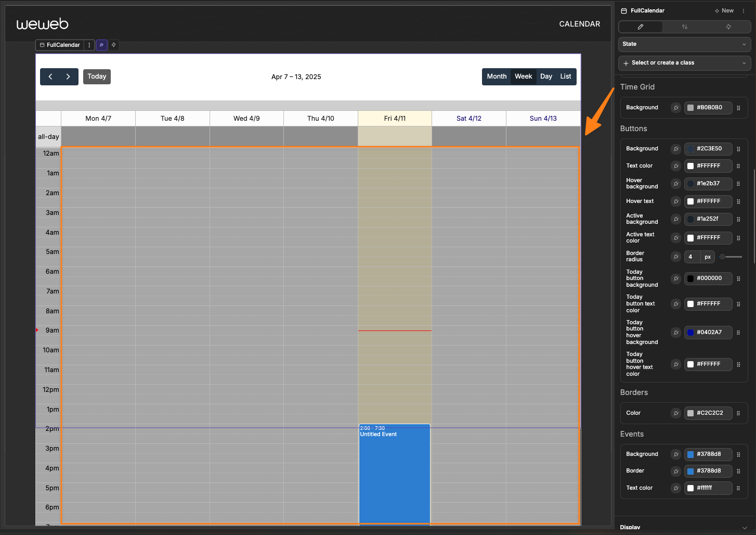The height and width of the screenshot is (535, 756).
Task: Open the Events Background color swatch
Action: (x=690, y=454)
